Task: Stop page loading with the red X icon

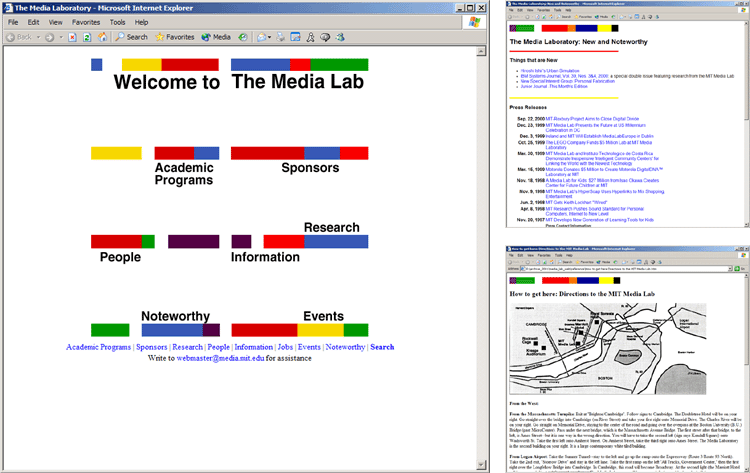Action: tap(72, 37)
